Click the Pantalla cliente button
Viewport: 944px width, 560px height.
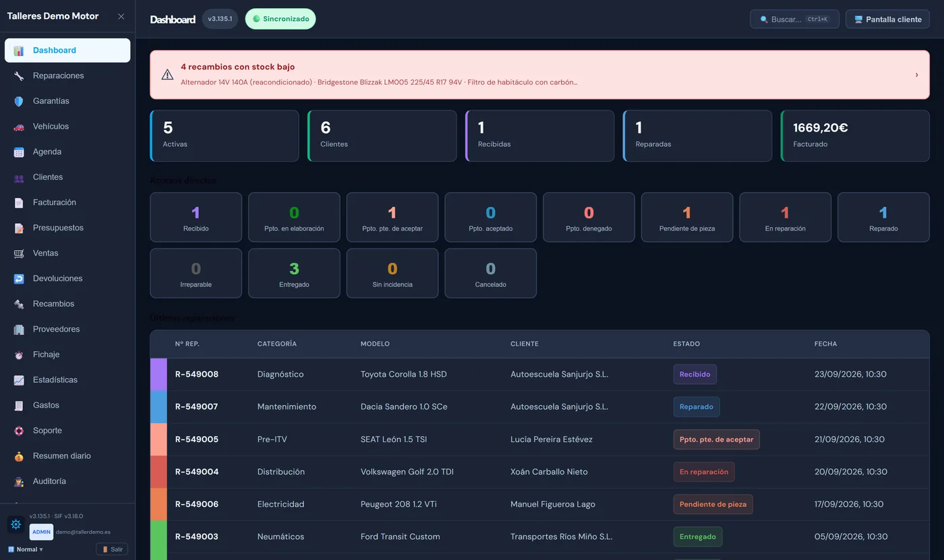click(x=887, y=19)
